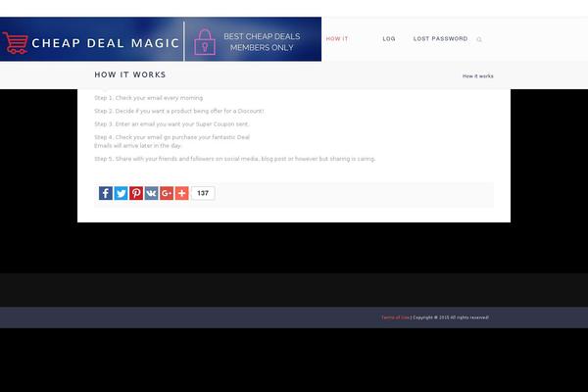Click the Copyright 2015 footer text
Viewport: 588px width, 392px height.
click(x=451, y=318)
